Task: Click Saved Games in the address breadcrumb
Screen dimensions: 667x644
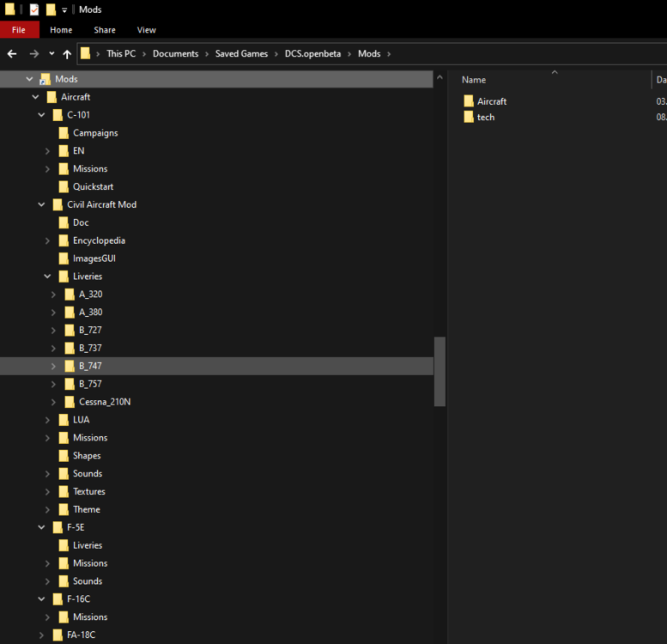Action: (x=241, y=53)
